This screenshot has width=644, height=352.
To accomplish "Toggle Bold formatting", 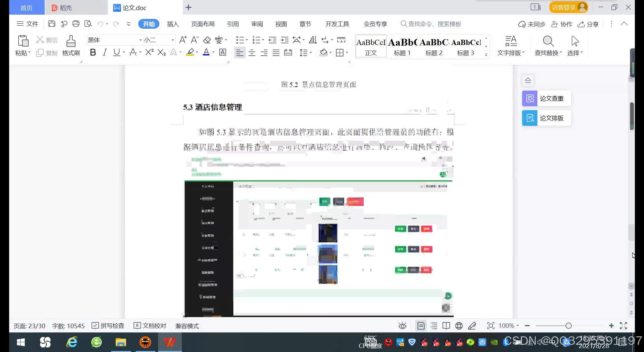I will coord(93,52).
